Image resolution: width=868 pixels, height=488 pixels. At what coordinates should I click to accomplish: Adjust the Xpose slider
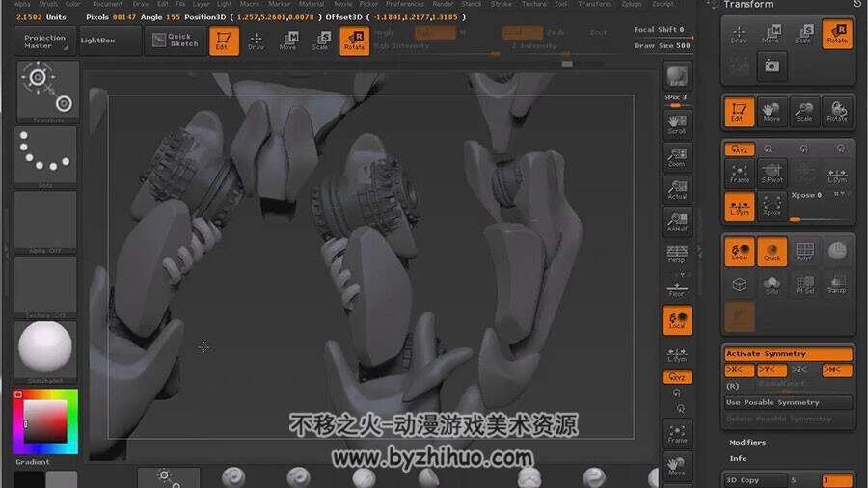(x=821, y=205)
